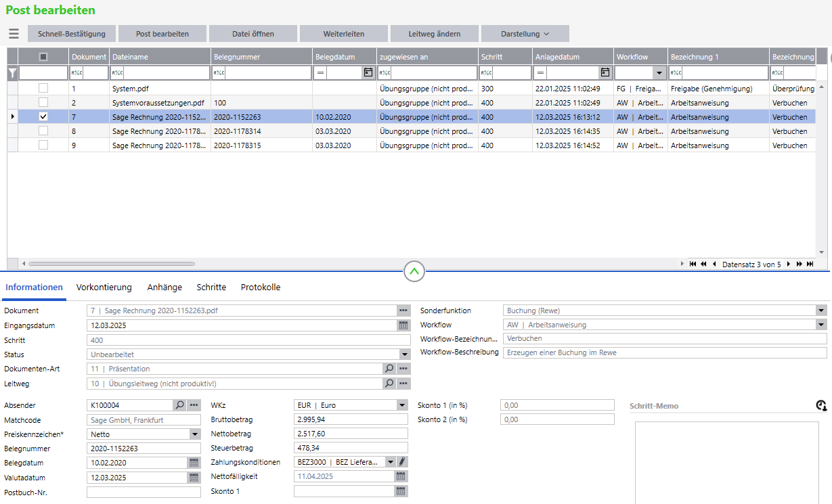Open the Workflow filter dropdown in grid
The width and height of the screenshot is (832, 504).
click(x=659, y=72)
